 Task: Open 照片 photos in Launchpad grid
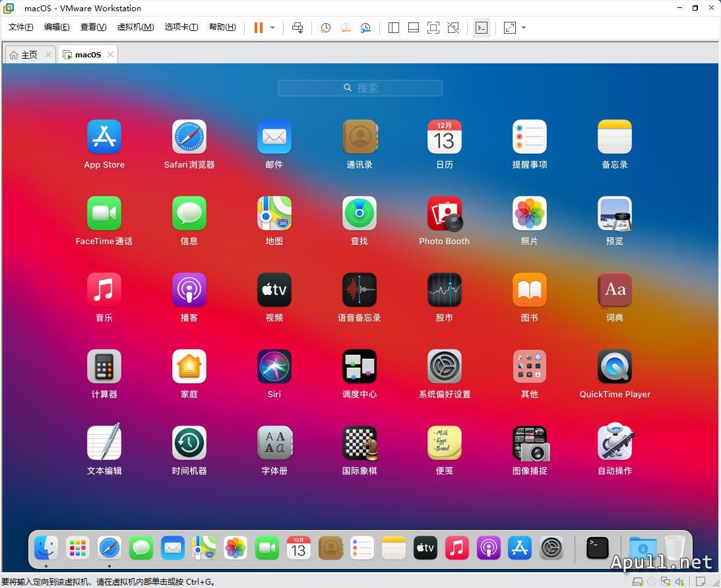(x=529, y=213)
